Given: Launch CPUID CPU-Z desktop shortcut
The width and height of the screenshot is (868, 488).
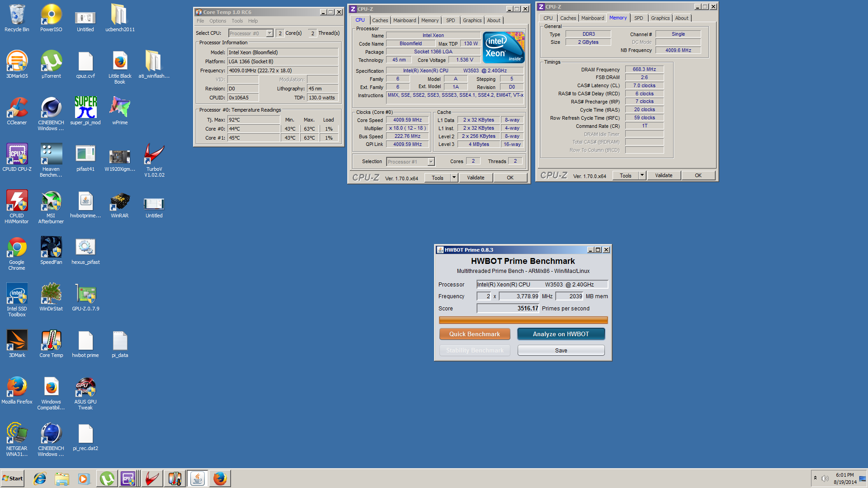Looking at the screenshot, I should point(17,158).
